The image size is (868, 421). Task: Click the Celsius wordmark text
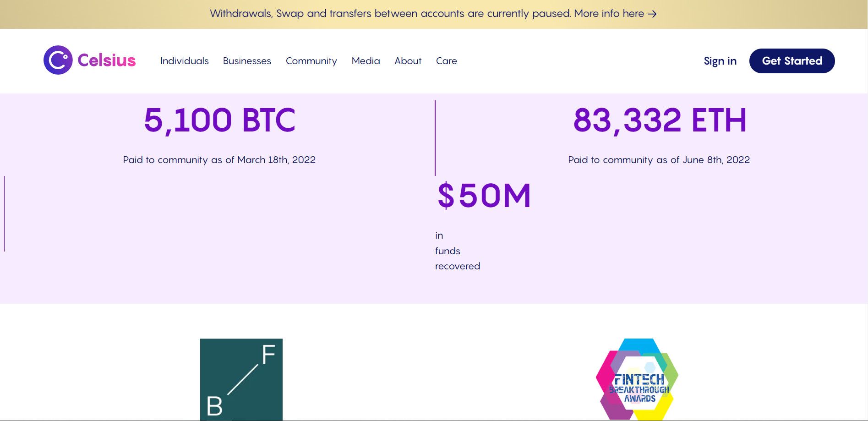pos(107,60)
